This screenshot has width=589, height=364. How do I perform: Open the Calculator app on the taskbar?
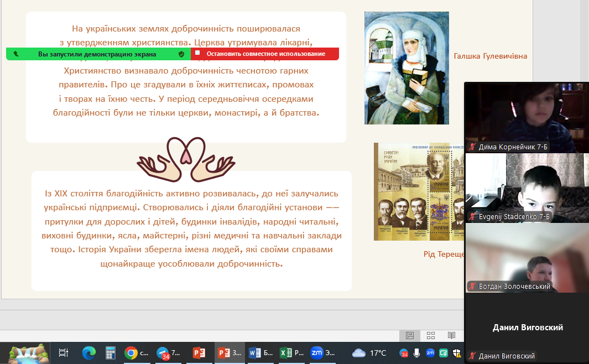(110, 353)
